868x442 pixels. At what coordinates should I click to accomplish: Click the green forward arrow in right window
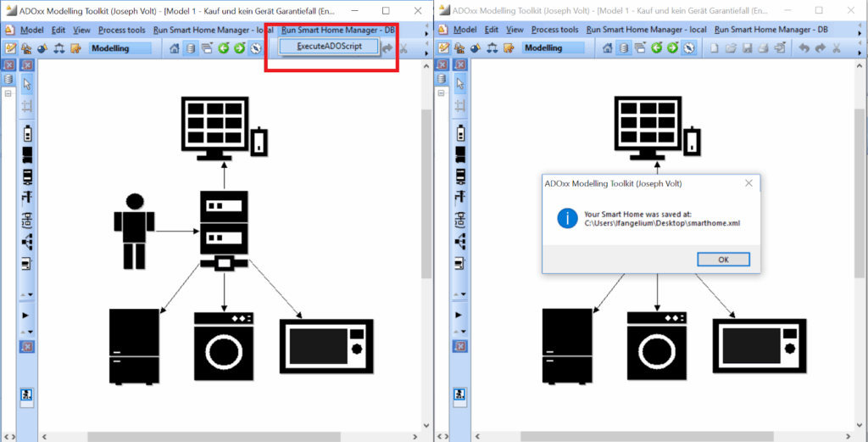[672, 48]
